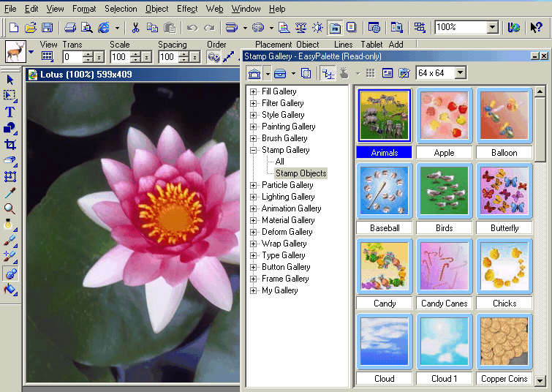552x392 pixels.
Task: Open context help pointer icon
Action: click(536, 28)
